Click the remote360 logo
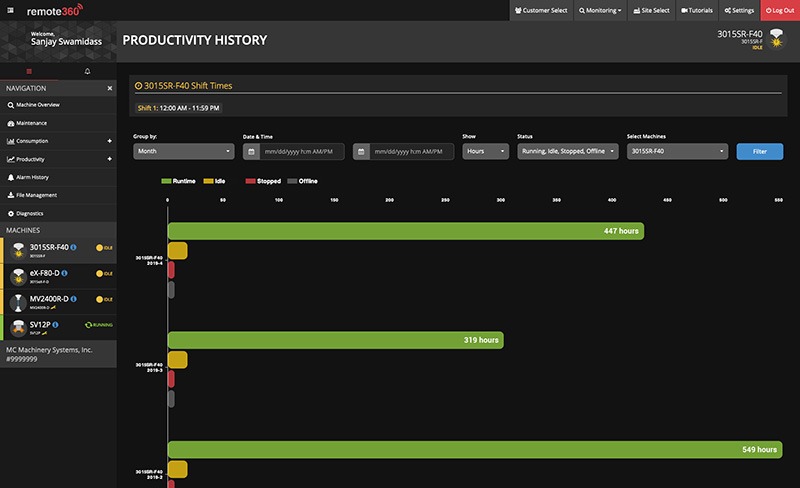The image size is (800, 488). [54, 10]
